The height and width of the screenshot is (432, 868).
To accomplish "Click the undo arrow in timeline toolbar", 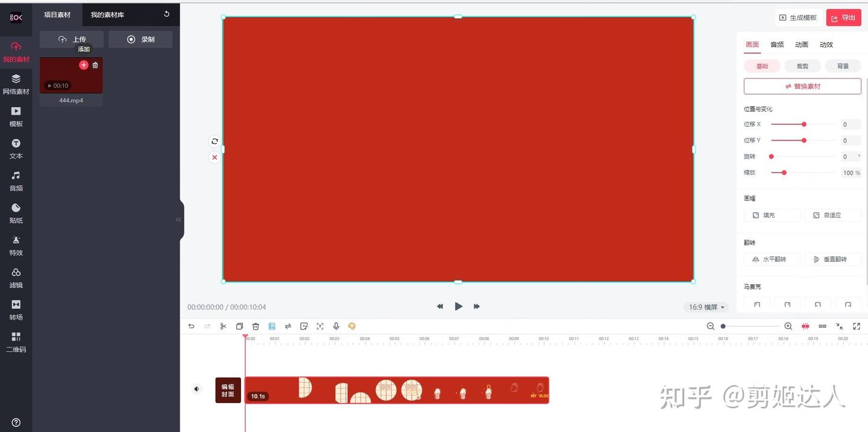I will pyautogui.click(x=191, y=326).
